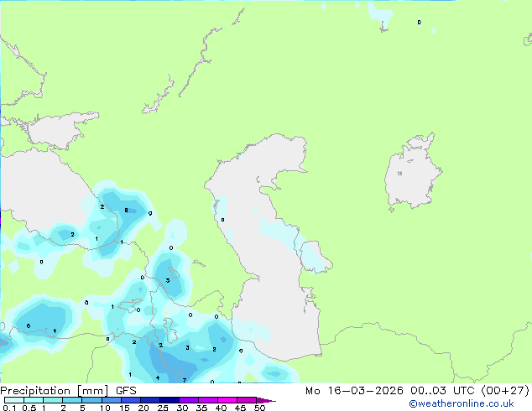Click the "0.1" legend scale label
Image resolution: width=532 pixels, height=411 pixels.
(9, 408)
